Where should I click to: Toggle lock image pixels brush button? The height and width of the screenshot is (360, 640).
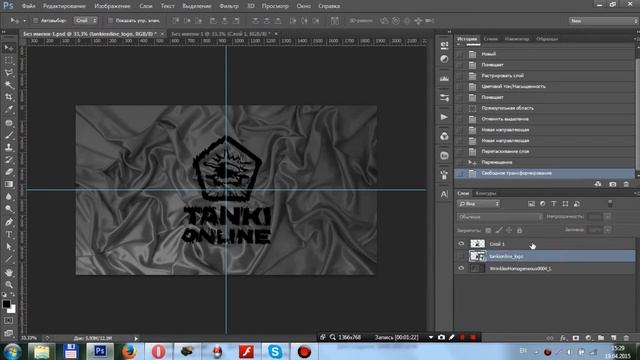pyautogui.click(x=498, y=230)
